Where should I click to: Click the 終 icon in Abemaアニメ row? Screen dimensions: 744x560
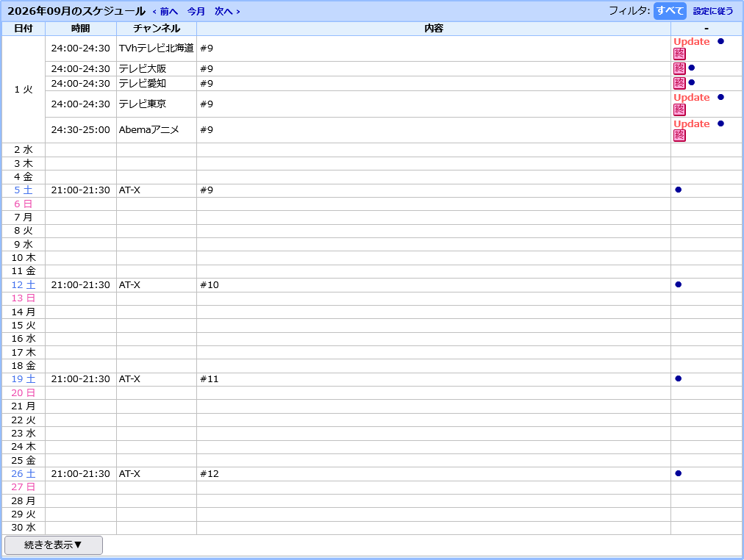[x=679, y=136]
